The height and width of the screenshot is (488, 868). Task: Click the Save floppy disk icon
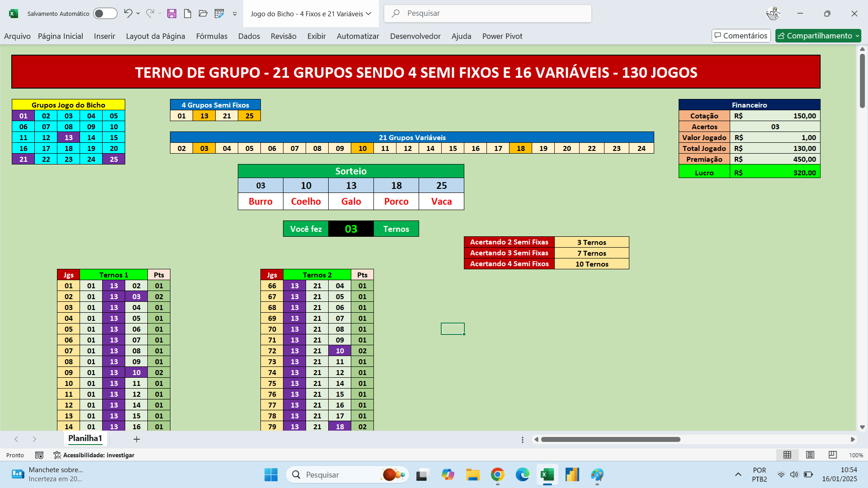[x=172, y=14]
